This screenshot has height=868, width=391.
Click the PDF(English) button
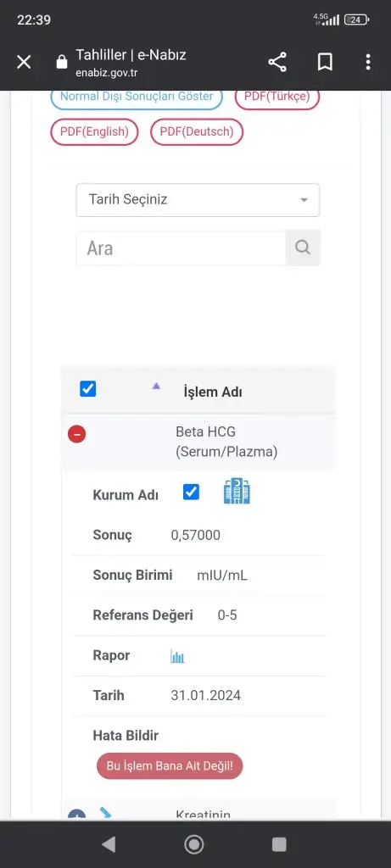pos(94,132)
